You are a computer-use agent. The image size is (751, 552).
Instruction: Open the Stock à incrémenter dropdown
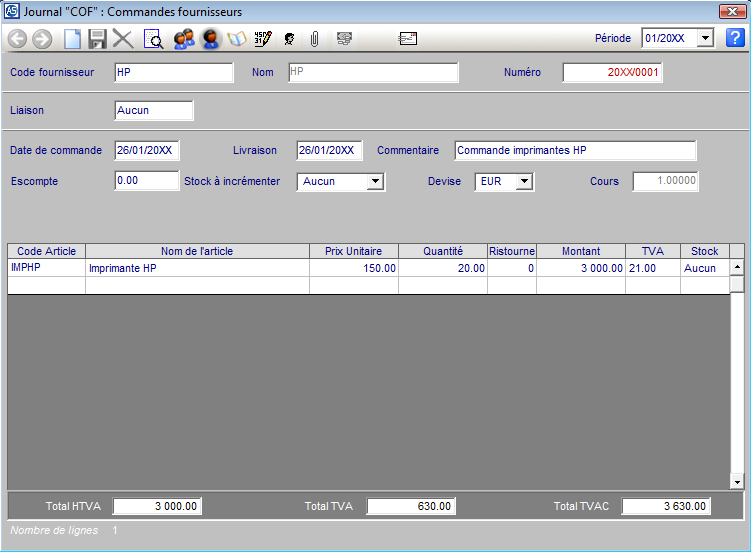point(375,182)
